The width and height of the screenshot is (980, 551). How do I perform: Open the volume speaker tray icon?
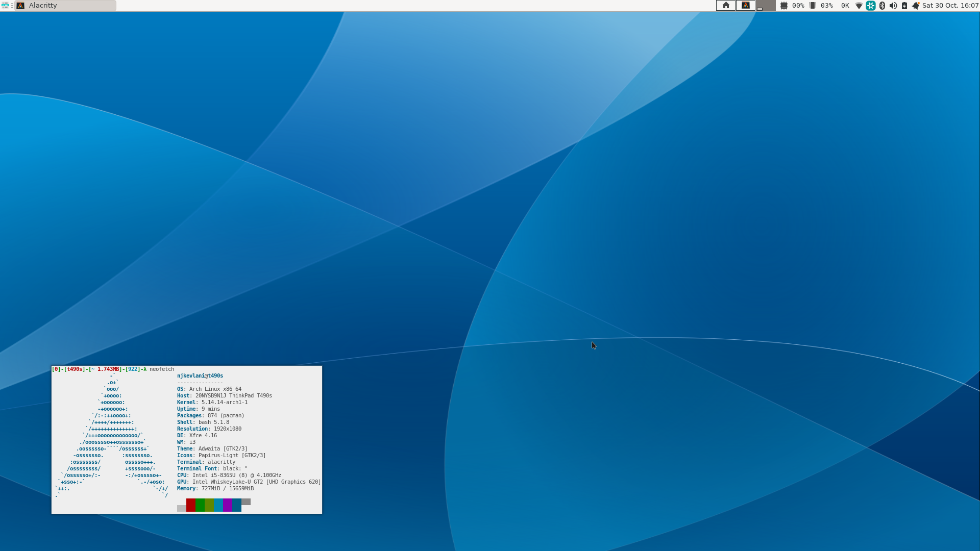coord(893,6)
